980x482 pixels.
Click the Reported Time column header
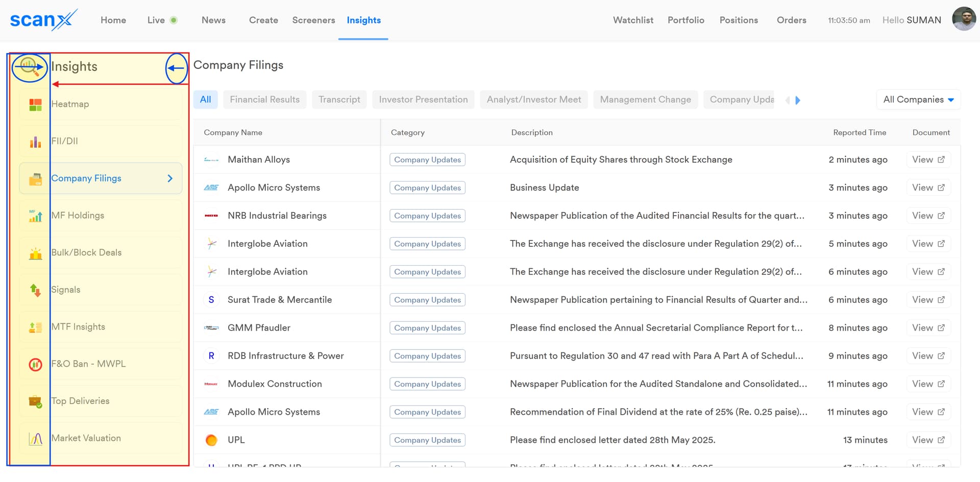[x=860, y=133]
